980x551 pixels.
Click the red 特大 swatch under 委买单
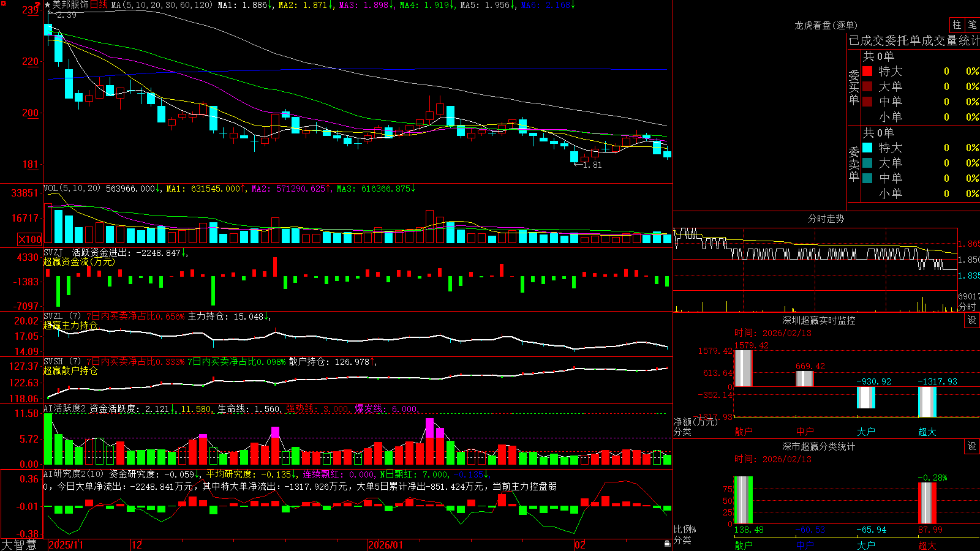(867, 71)
